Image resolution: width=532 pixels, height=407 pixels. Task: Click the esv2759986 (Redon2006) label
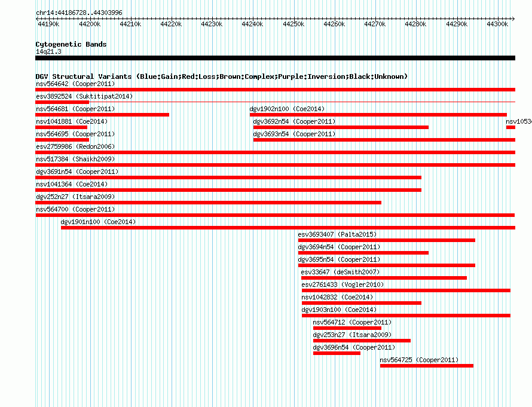tap(75, 146)
